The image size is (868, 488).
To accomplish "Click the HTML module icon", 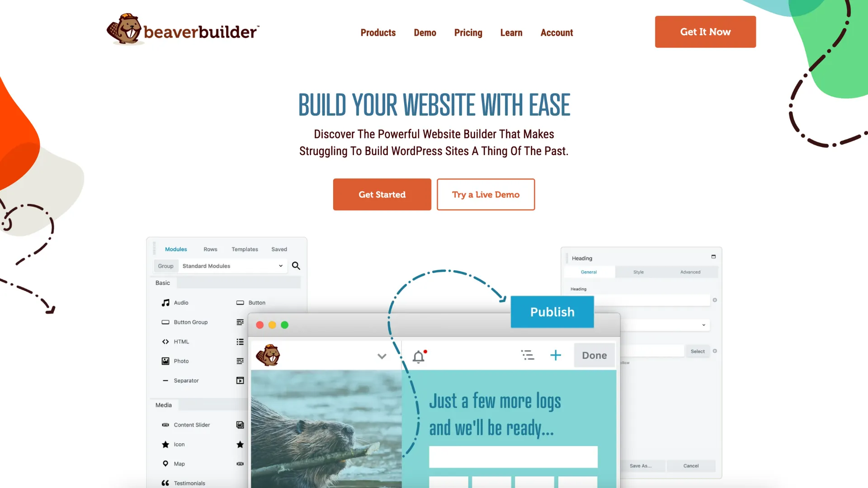I will (x=166, y=342).
